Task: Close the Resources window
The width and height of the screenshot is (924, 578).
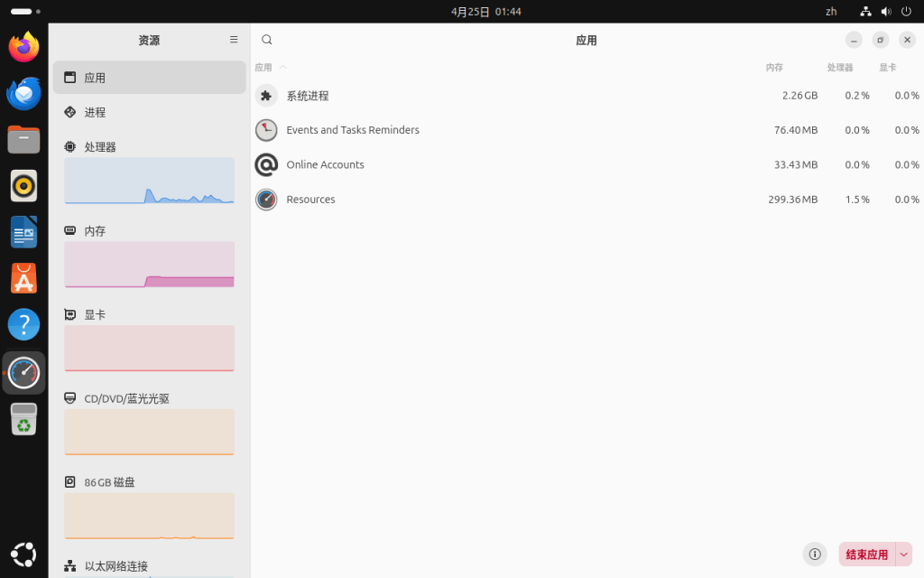Action: [x=907, y=40]
